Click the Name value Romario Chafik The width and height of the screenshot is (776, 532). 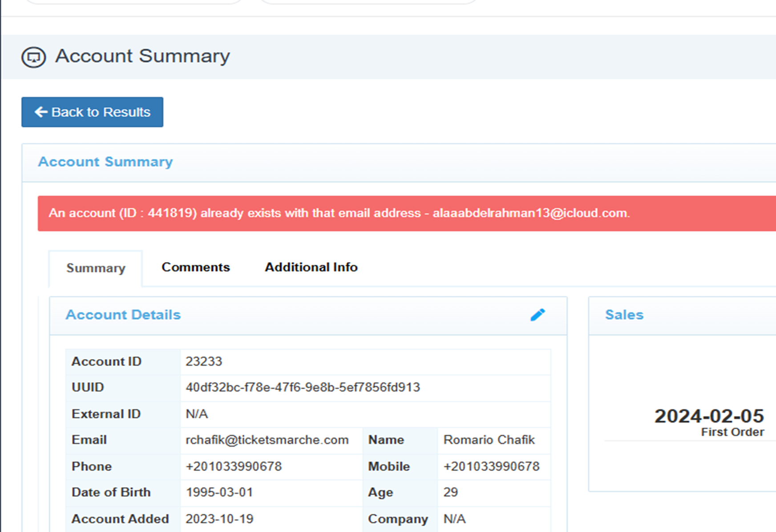[x=489, y=439]
